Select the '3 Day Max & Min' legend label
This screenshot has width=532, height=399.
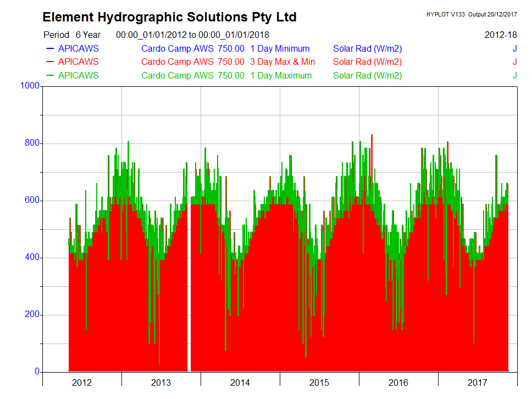(x=282, y=62)
